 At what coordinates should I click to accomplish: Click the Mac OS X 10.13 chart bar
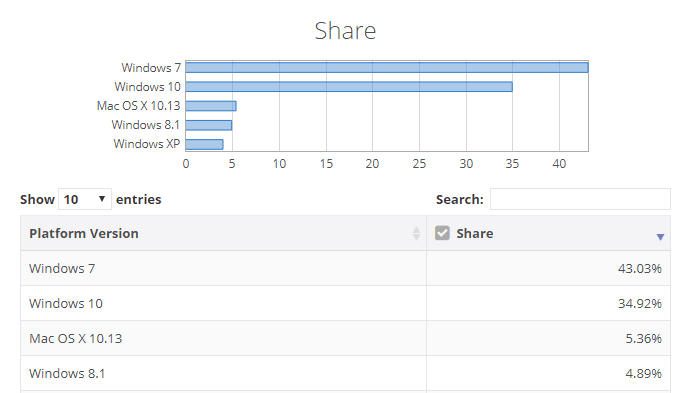211,106
